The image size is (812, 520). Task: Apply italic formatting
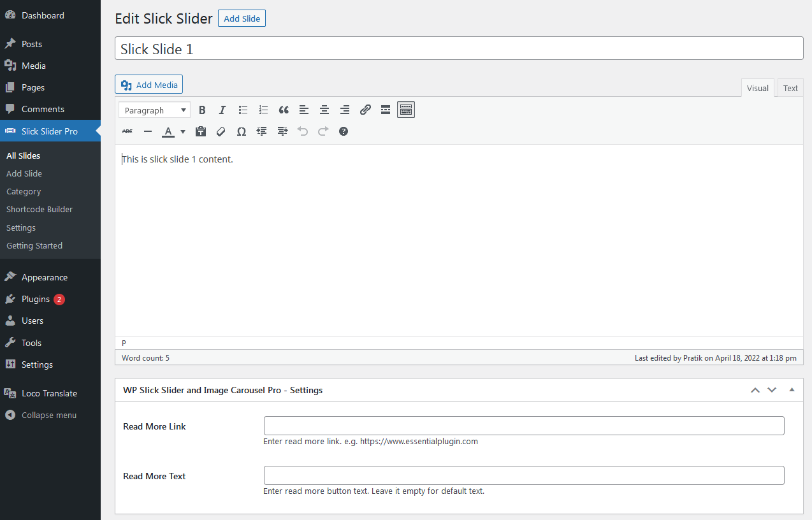click(222, 110)
